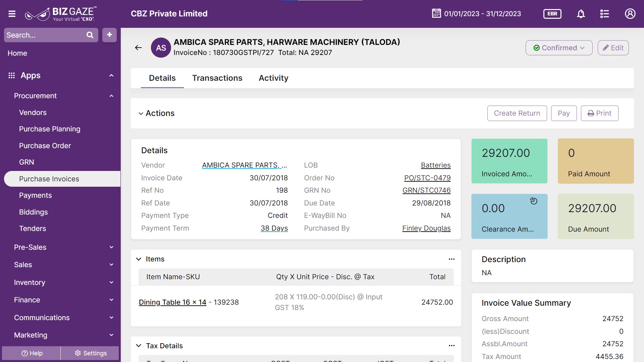
Task: Open the user profile icon
Action: pyautogui.click(x=630, y=14)
